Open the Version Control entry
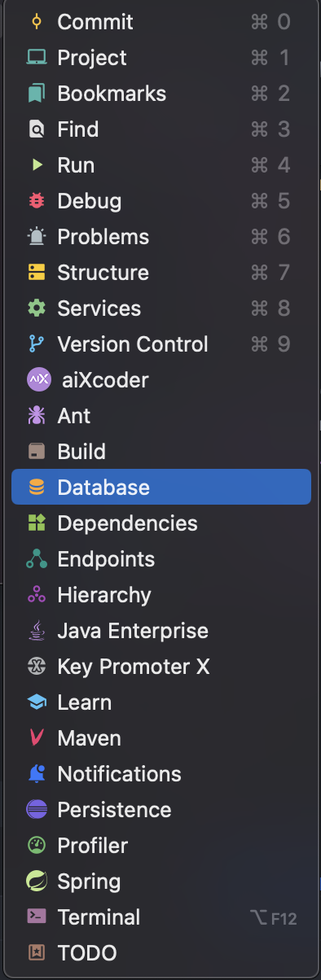The image size is (321, 980). (161, 344)
